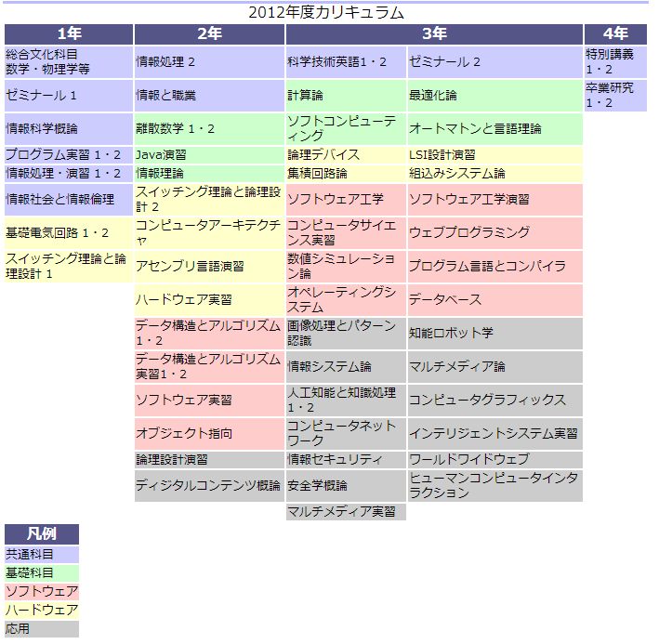Select 数値シミュレーション論 cell
Image resolution: width=659 pixels, height=644 pixels.
(346, 267)
